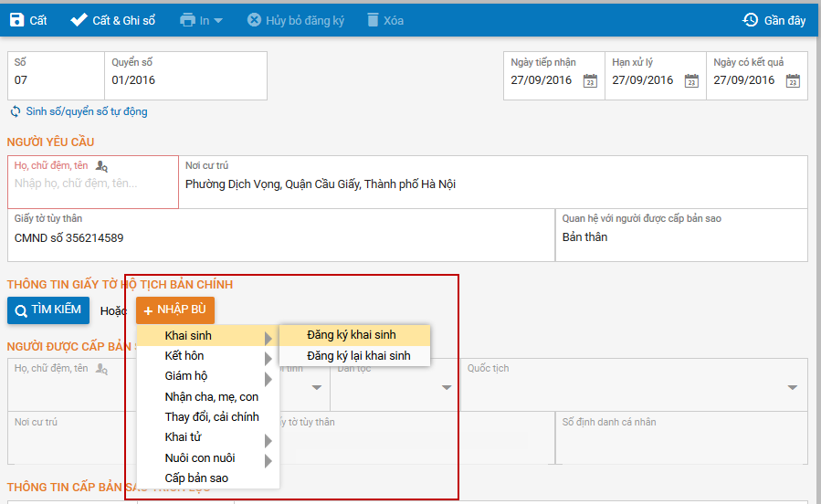Open calendar for Hạn xử lý
821x504 pixels.
(691, 81)
